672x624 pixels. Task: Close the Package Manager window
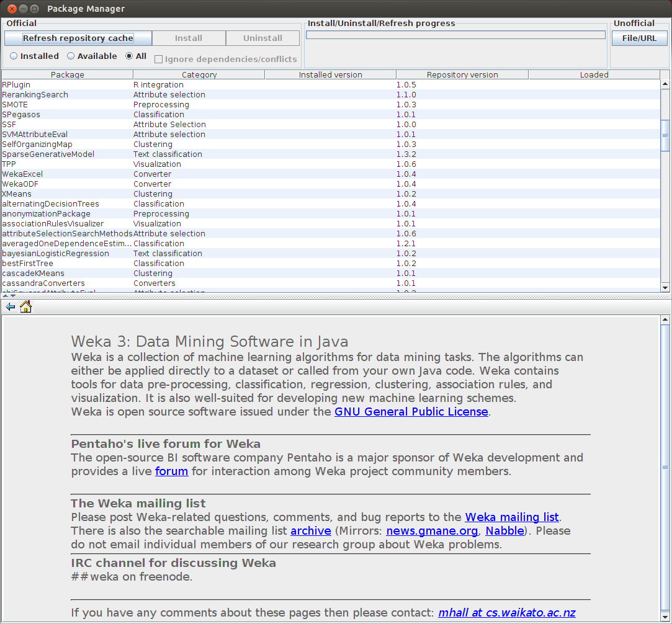coord(12,9)
